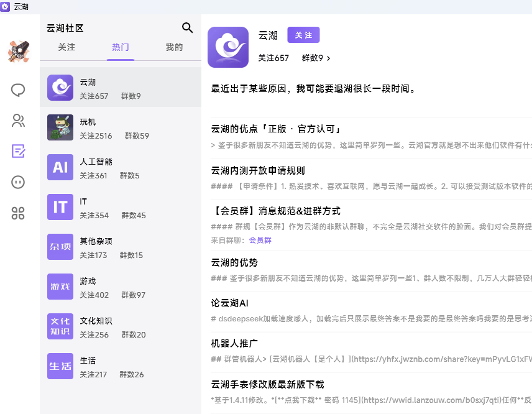This screenshot has width=532, height=414.
Task: Select the 热门 tab
Action: point(121,47)
